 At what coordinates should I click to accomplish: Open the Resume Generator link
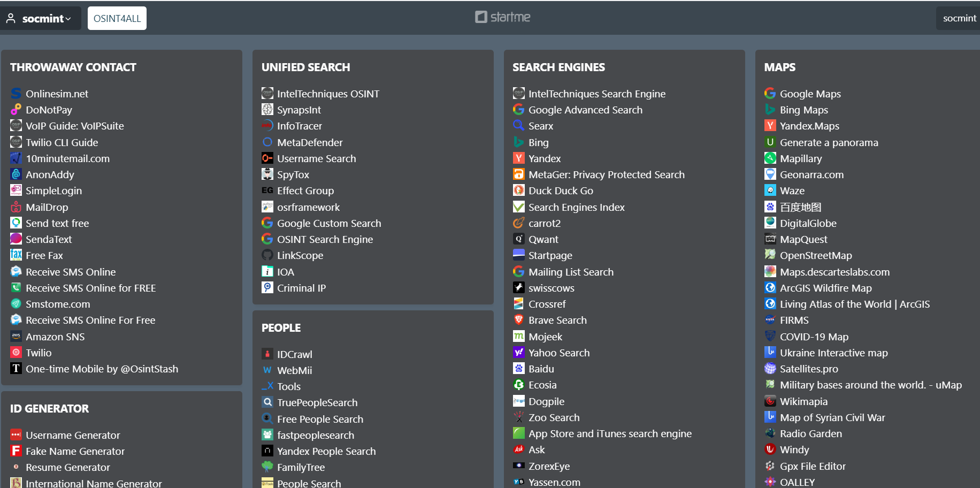68,467
